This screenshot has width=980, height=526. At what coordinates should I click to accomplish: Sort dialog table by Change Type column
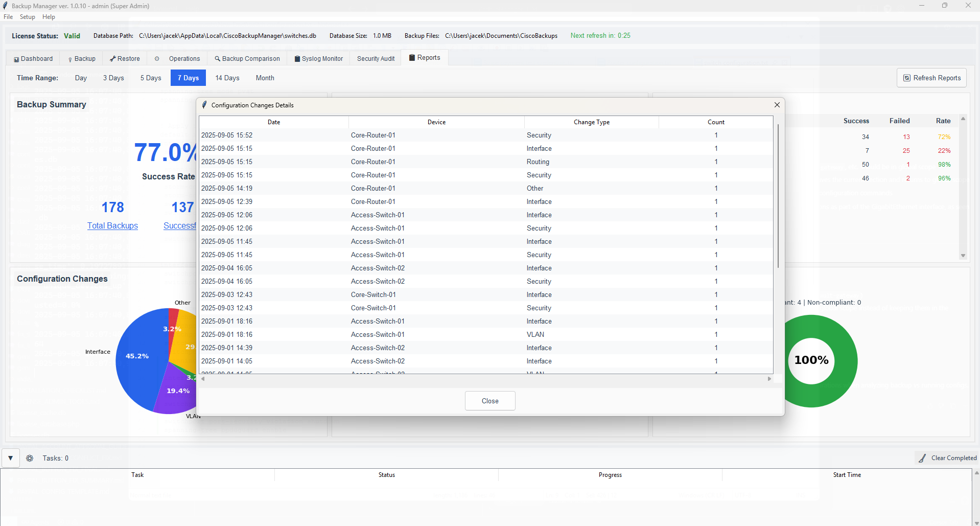pyautogui.click(x=592, y=122)
